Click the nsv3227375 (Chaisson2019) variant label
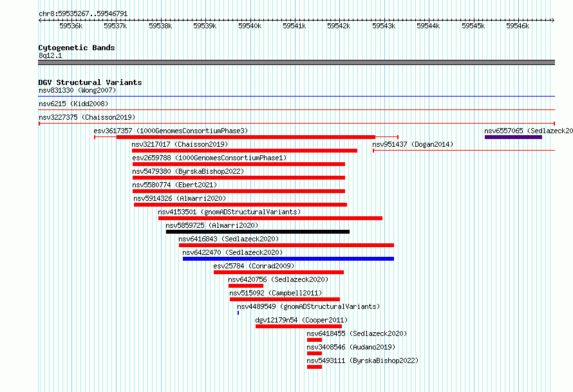This screenshot has width=573, height=392. (87, 117)
